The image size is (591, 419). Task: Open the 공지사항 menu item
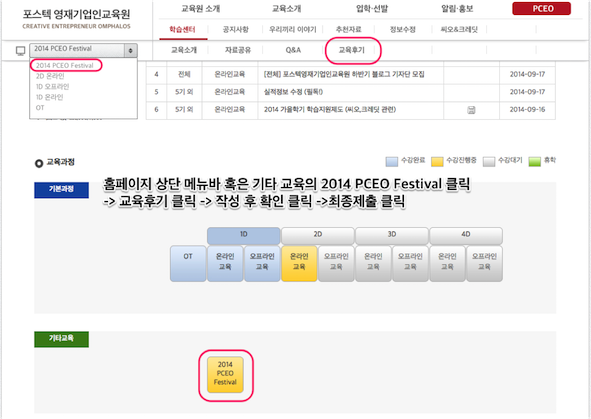(236, 29)
